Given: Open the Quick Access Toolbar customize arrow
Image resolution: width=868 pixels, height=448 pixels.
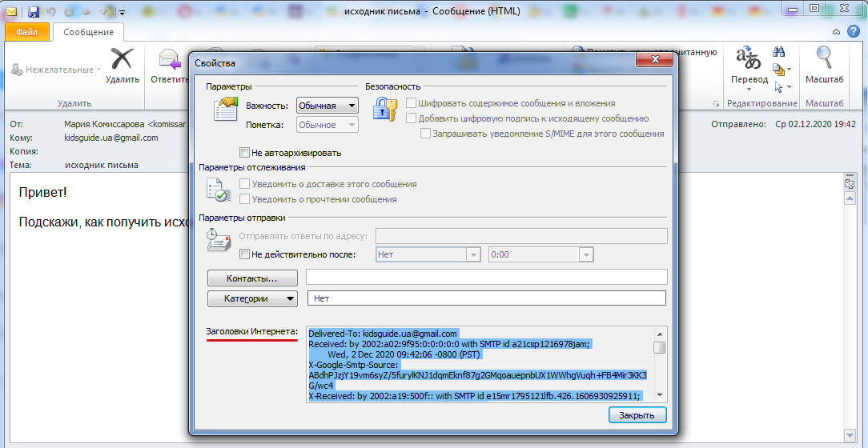Looking at the screenshot, I should click(122, 12).
